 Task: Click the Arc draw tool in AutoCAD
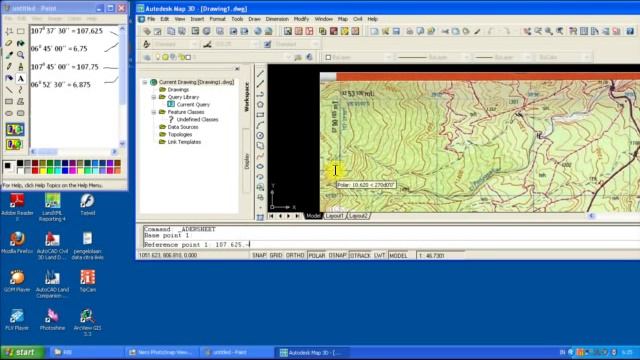coord(260,125)
